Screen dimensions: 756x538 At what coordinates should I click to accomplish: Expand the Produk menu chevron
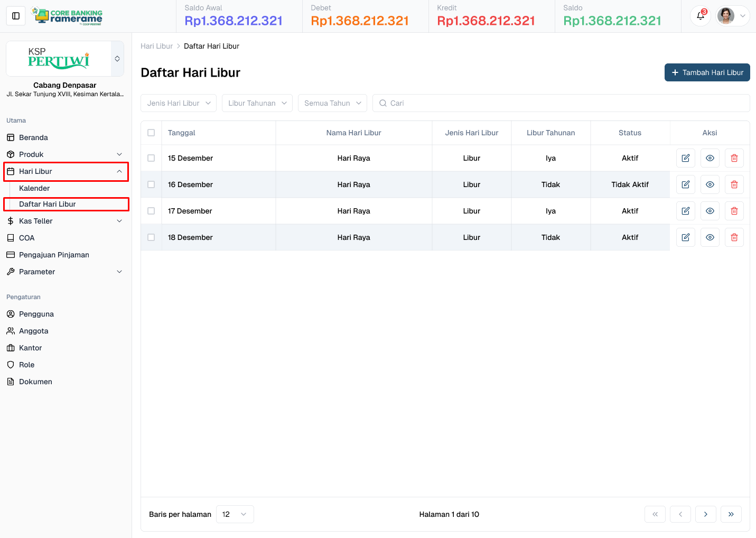pyautogui.click(x=119, y=154)
